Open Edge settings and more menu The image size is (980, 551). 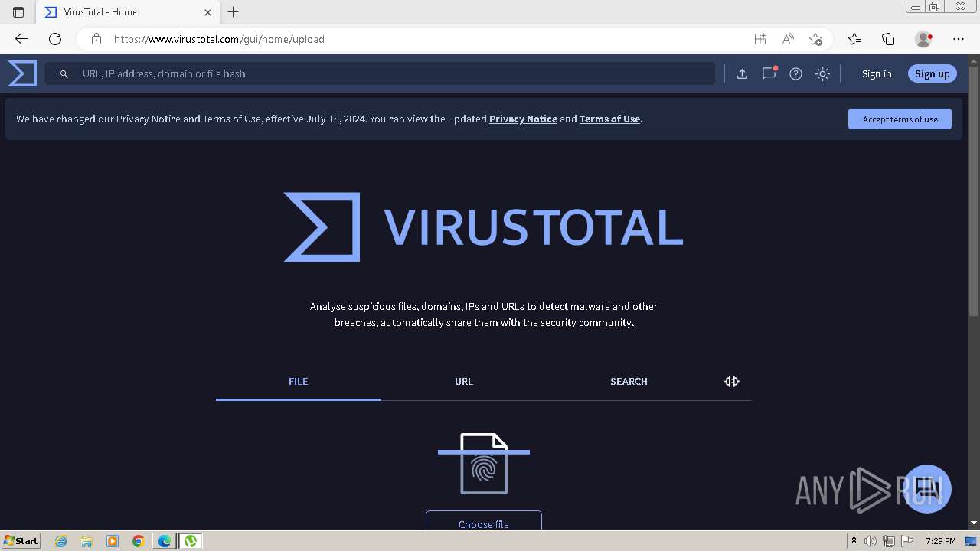tap(959, 39)
